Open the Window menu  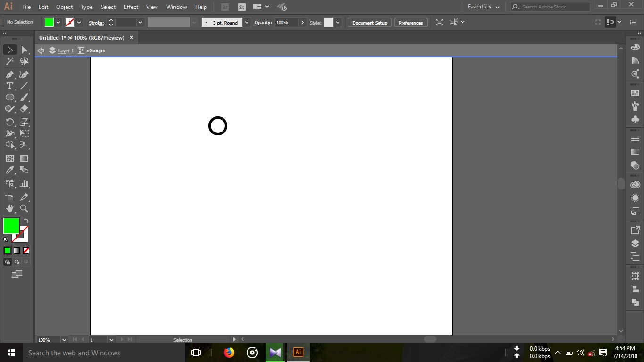point(176,7)
